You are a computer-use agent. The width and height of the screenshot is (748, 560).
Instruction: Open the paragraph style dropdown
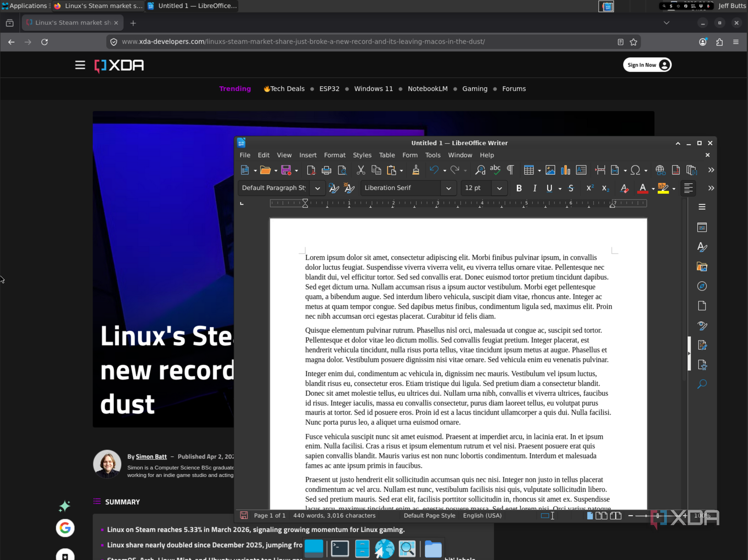pyautogui.click(x=317, y=188)
